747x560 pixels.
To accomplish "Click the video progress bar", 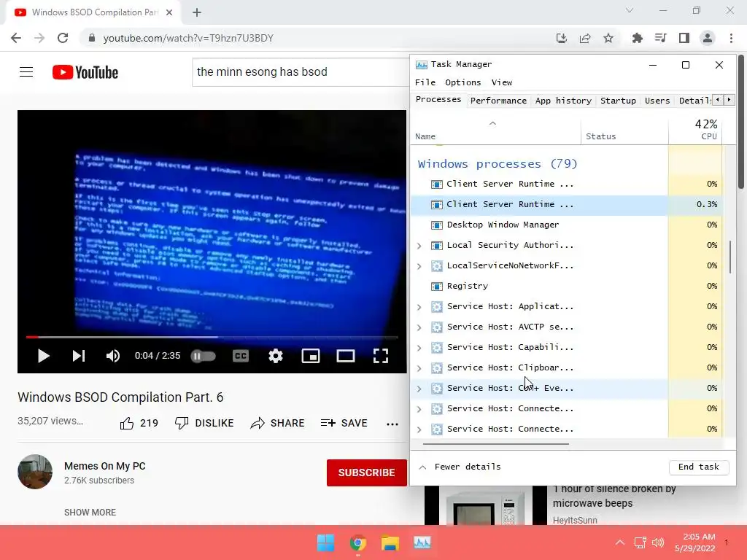I will click(212, 337).
